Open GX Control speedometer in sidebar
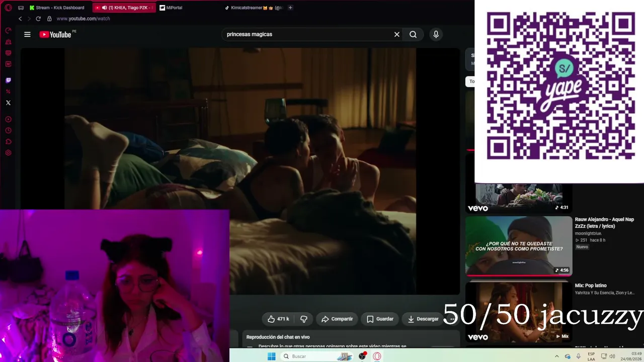 coord(8,31)
